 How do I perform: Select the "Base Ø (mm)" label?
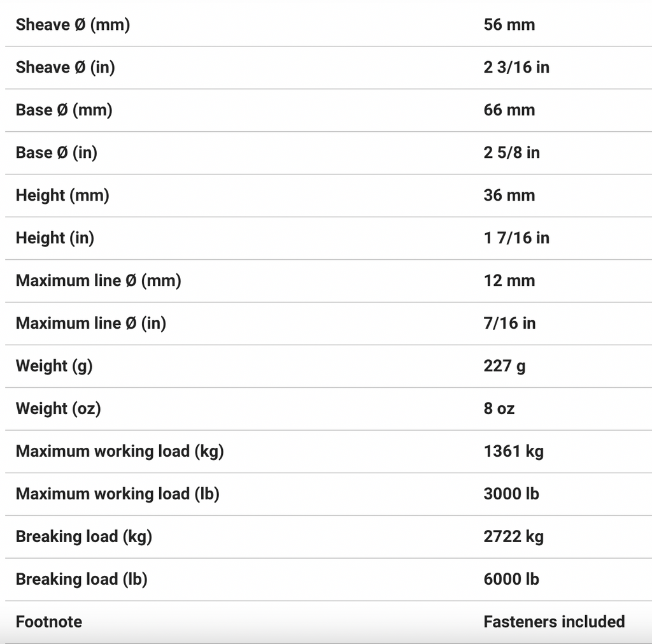64,110
